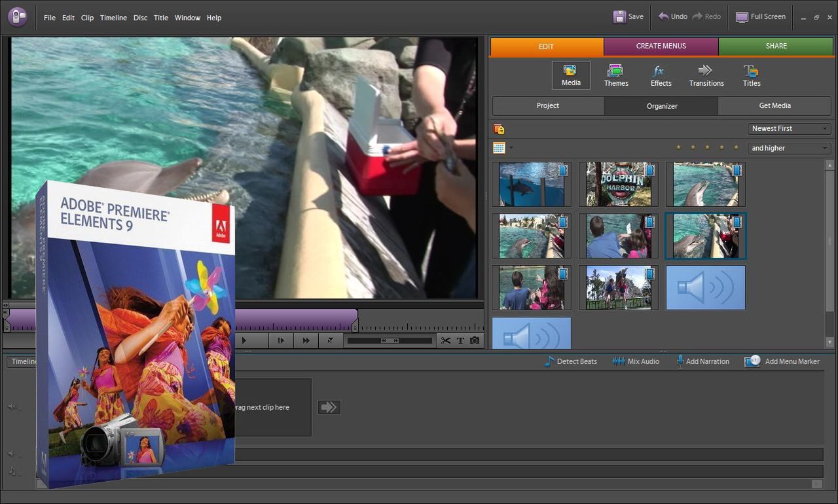This screenshot has width=838, height=504.
Task: Open the Transitions panel
Action: (x=706, y=75)
